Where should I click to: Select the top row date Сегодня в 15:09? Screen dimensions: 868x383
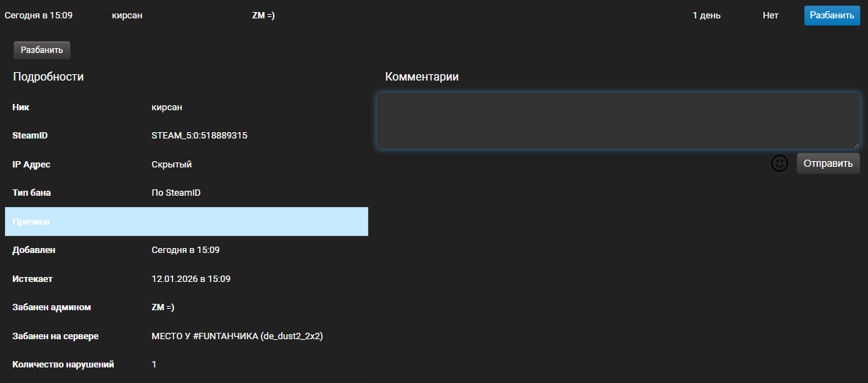pyautogui.click(x=39, y=16)
